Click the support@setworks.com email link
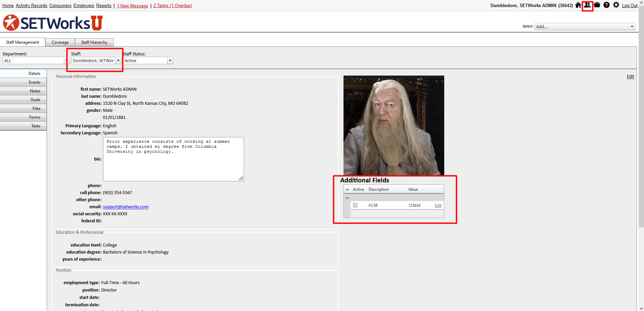 pos(126,207)
